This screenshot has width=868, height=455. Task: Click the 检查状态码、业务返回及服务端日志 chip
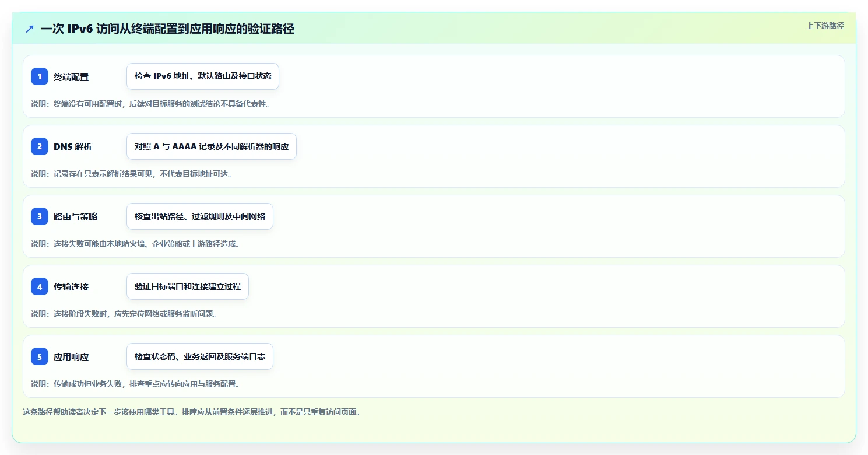point(200,356)
